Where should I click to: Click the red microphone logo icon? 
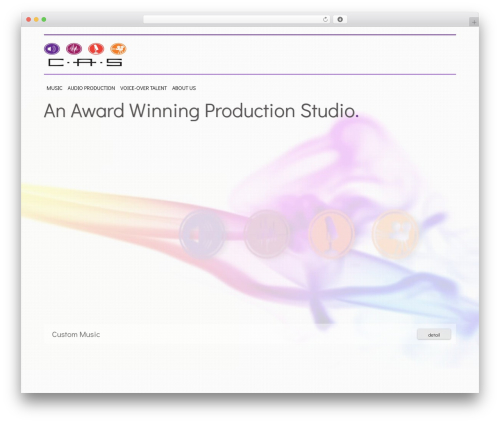pos(96,49)
